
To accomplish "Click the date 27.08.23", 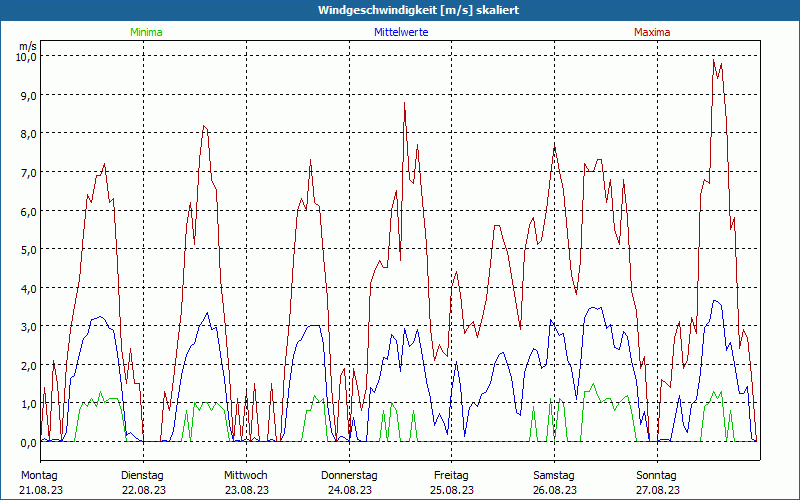I will pos(658,490).
